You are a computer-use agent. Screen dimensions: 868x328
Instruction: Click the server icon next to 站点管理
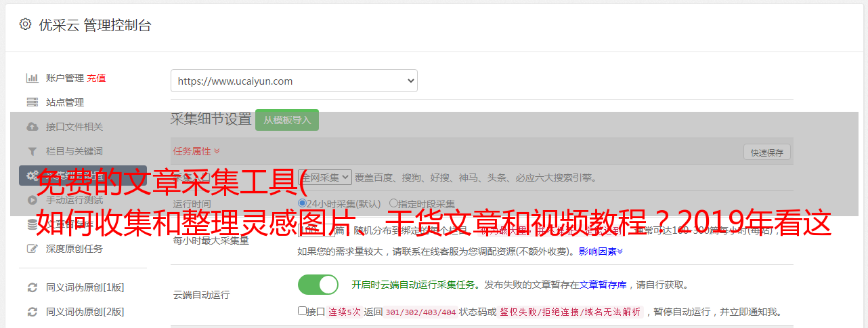32,102
